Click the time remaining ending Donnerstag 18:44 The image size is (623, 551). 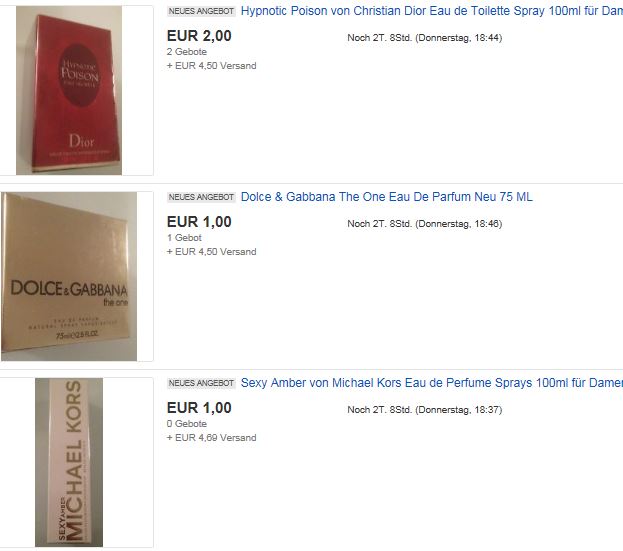(425, 38)
